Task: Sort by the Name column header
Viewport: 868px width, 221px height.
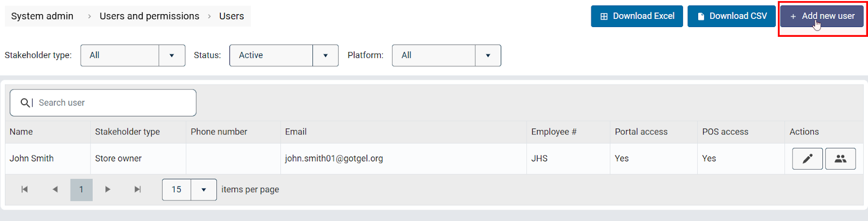Action: [21, 132]
